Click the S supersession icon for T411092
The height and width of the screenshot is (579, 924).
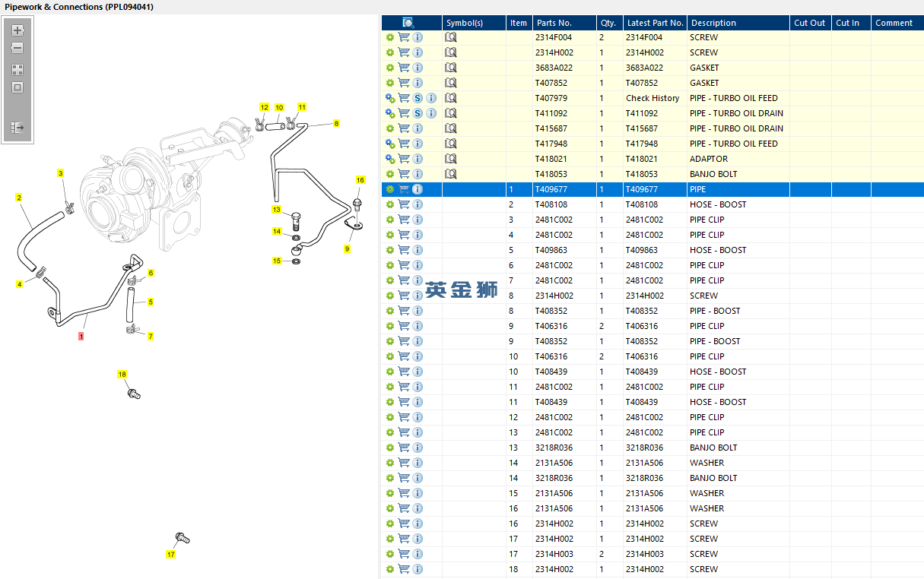(x=418, y=113)
